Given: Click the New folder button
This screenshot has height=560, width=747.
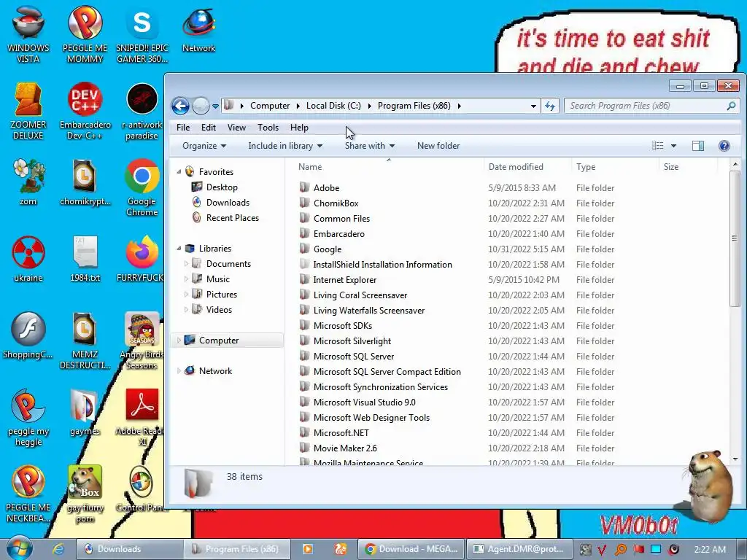Looking at the screenshot, I should [438, 146].
